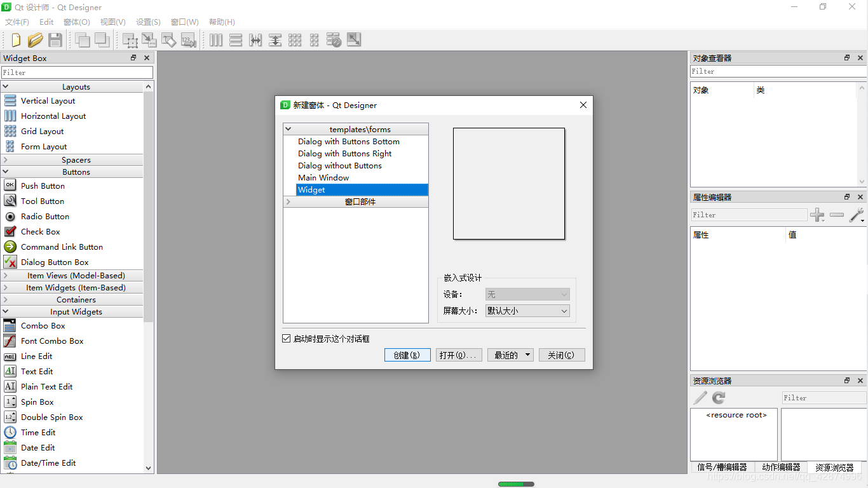Click the 对象查看器 Filter field
868x488 pixels.
click(778, 71)
